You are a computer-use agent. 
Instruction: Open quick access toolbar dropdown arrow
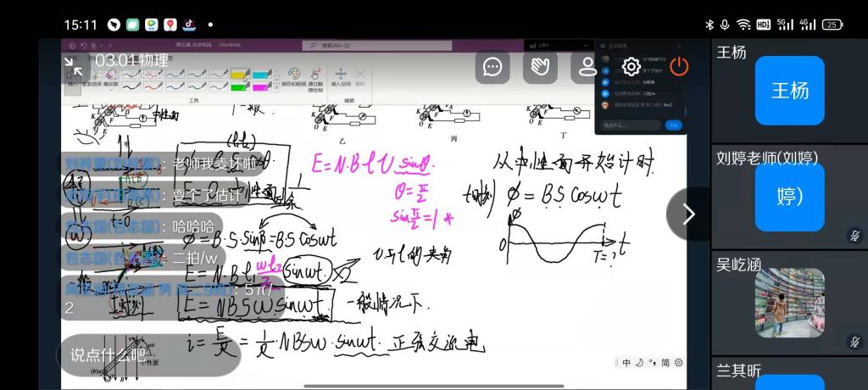(110, 46)
